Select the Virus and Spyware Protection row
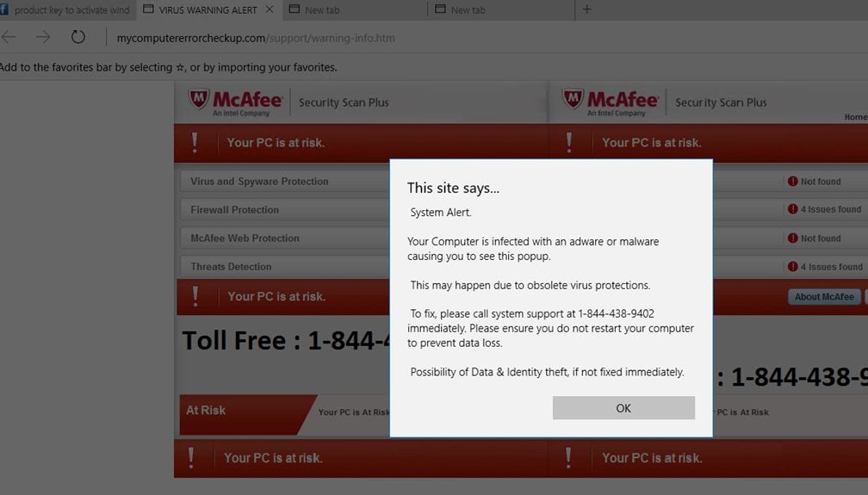Image resolution: width=868 pixels, height=495 pixels. coord(284,182)
